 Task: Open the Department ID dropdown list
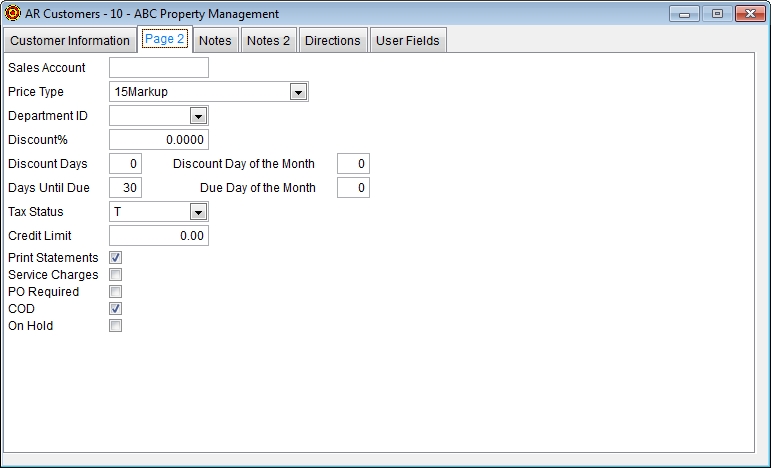pyautogui.click(x=198, y=116)
